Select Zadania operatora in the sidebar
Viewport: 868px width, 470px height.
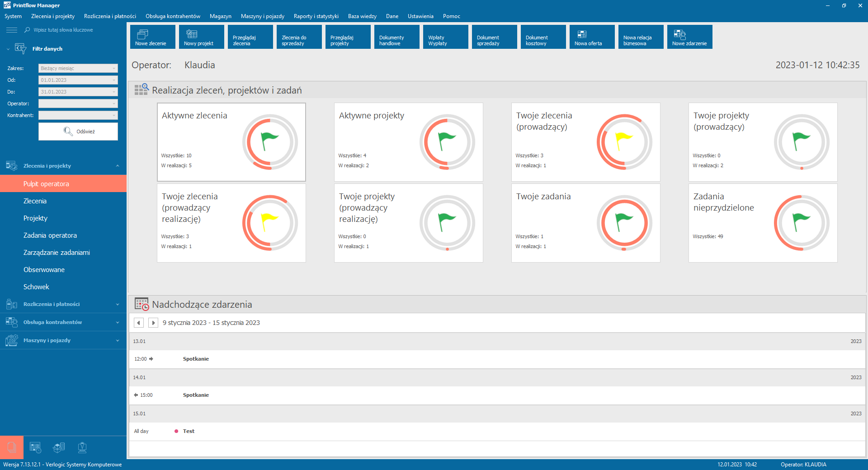point(50,235)
